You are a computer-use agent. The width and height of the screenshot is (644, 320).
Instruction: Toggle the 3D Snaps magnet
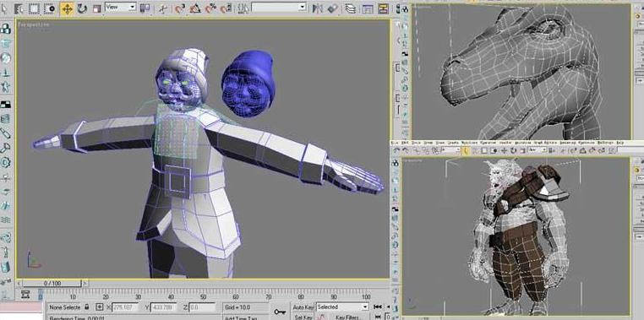pyautogui.click(x=180, y=8)
